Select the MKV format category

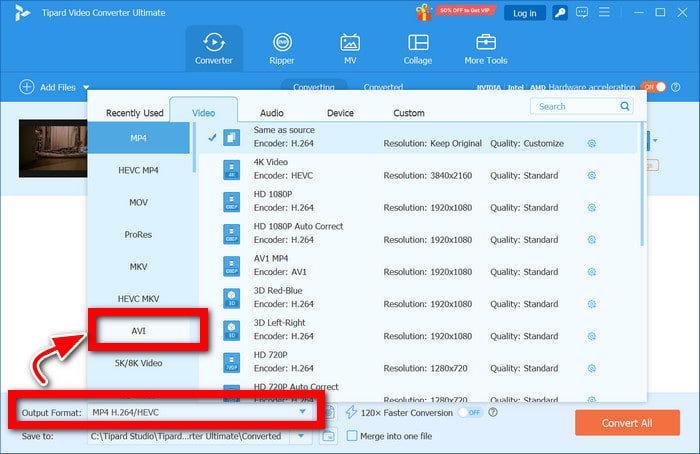click(x=138, y=267)
